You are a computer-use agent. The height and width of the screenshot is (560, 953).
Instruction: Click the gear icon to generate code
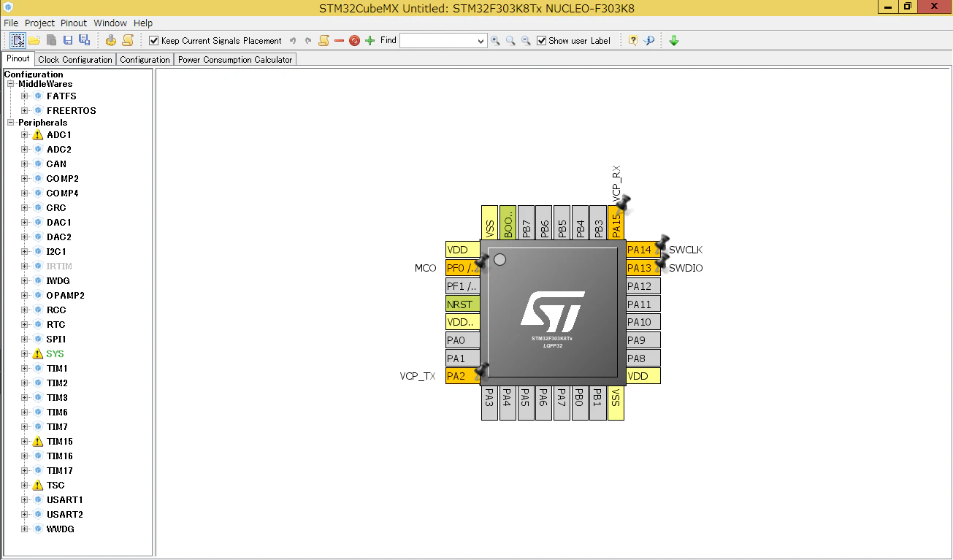click(x=111, y=40)
